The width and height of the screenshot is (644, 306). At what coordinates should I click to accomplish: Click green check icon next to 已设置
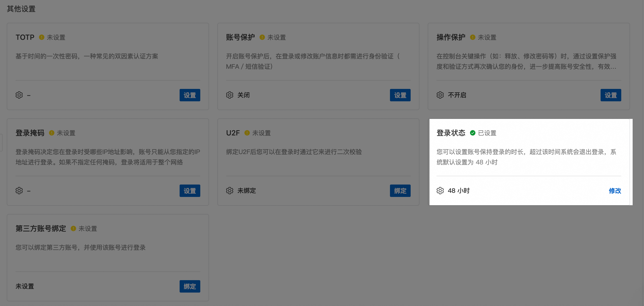coord(473,133)
